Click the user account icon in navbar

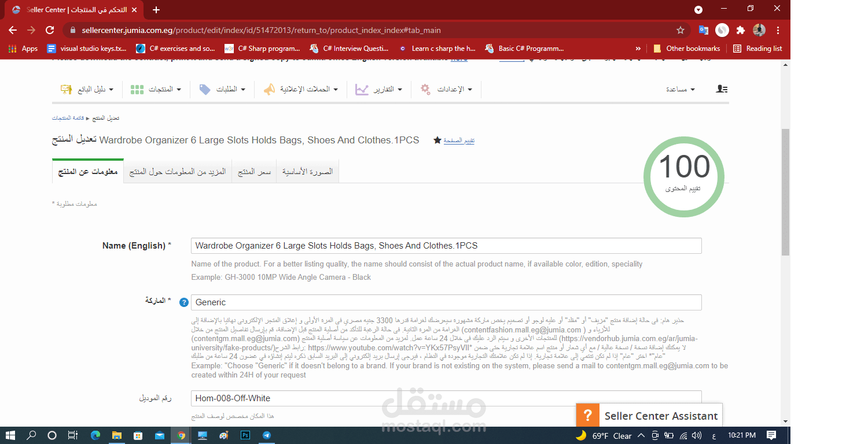[x=722, y=89]
